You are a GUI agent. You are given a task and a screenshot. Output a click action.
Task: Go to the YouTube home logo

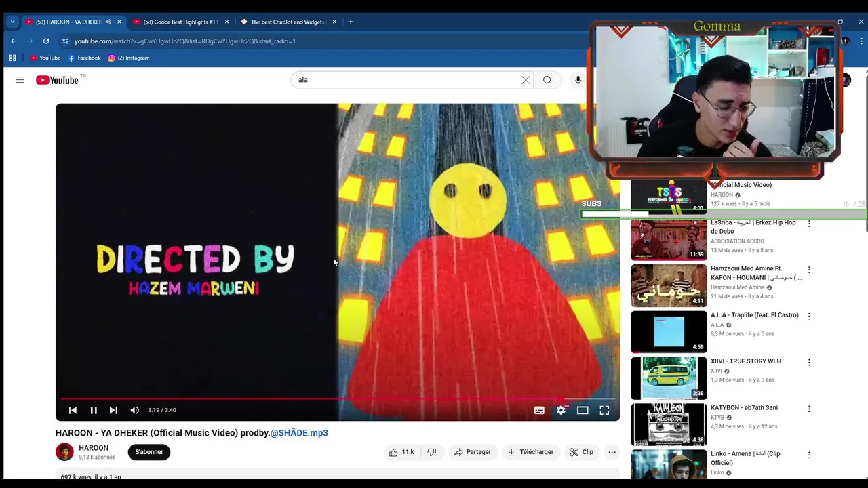pos(58,80)
